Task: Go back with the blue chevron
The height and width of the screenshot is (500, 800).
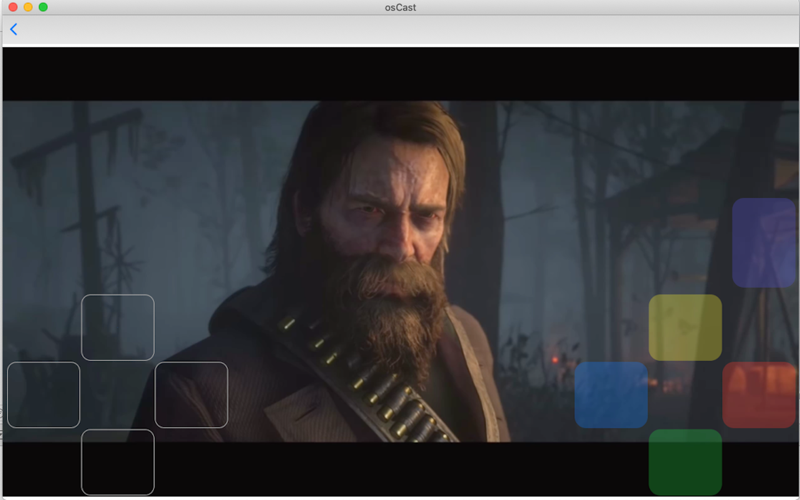Action: [14, 30]
